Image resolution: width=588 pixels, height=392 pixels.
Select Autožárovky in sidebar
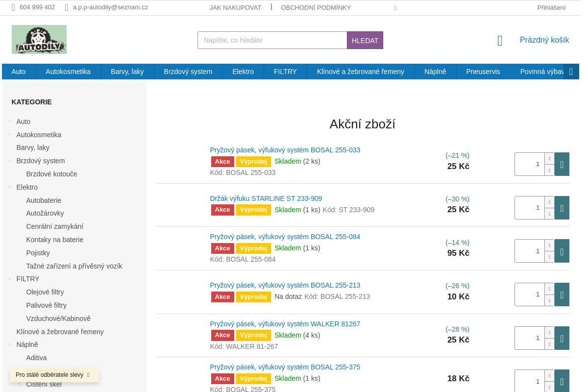click(x=45, y=213)
